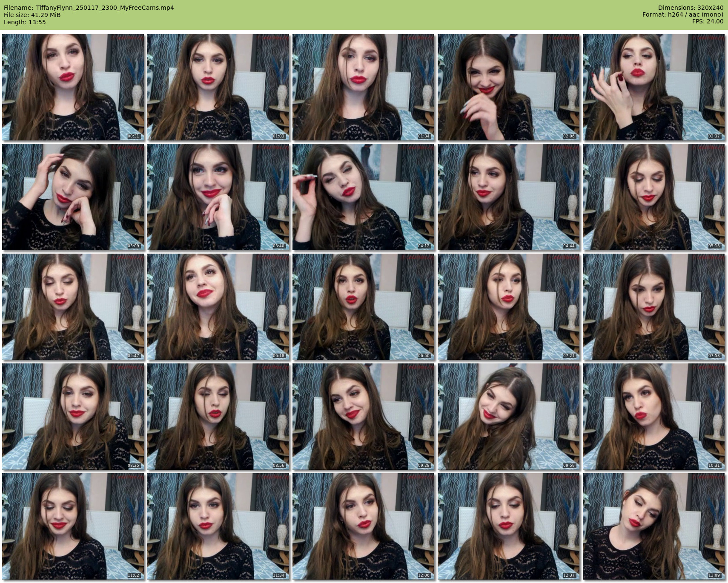
Task: Select the thumbnail marked 08:56
Action: (218, 417)
